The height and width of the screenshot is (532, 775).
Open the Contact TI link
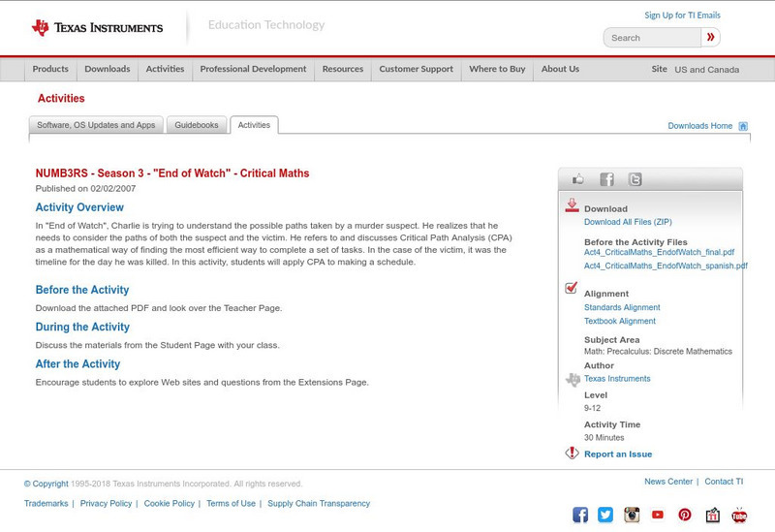coord(724,482)
